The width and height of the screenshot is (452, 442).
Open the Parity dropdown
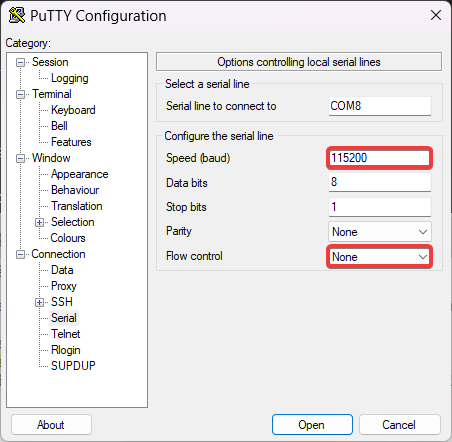coord(380,232)
